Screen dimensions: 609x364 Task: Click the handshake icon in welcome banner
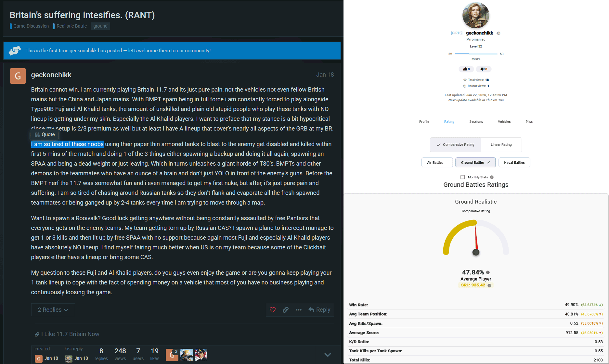click(15, 50)
